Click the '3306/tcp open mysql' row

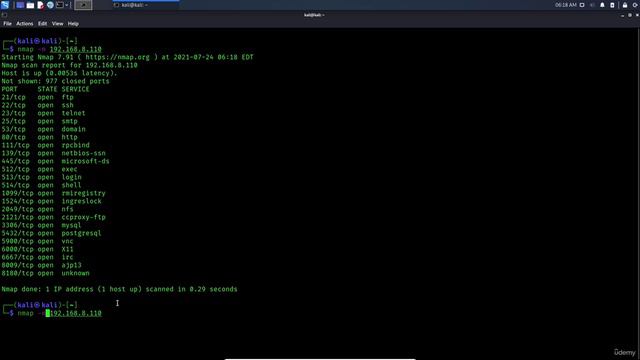coord(41,225)
